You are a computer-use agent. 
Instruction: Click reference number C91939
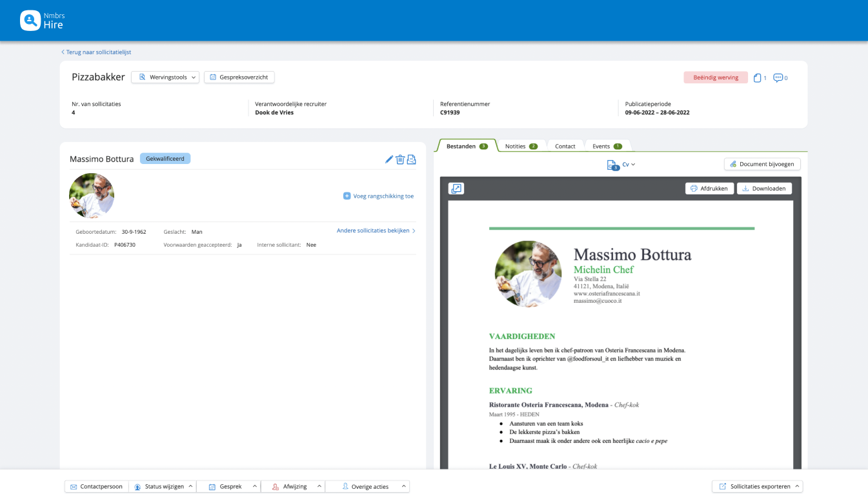point(450,112)
